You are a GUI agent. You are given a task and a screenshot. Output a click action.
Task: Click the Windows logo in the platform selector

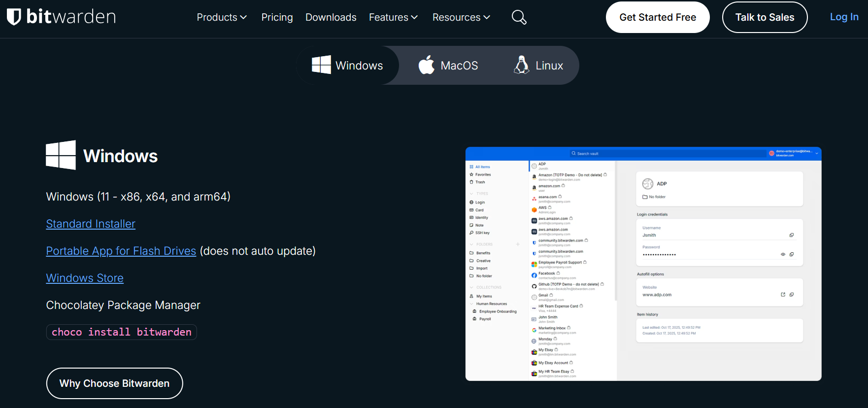pyautogui.click(x=321, y=65)
